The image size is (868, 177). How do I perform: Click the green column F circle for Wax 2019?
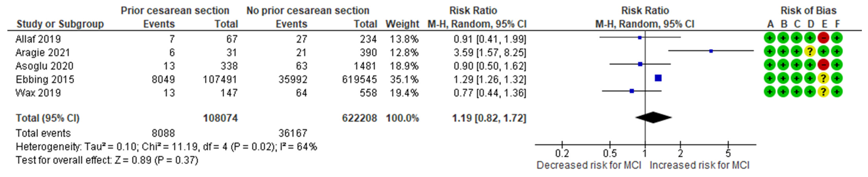coord(837,91)
